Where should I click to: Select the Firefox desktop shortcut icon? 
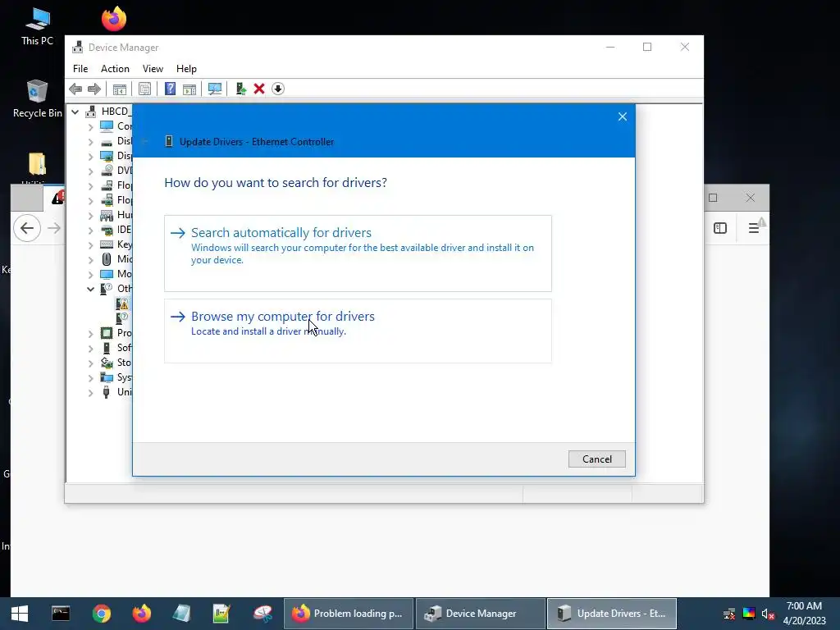click(x=114, y=19)
